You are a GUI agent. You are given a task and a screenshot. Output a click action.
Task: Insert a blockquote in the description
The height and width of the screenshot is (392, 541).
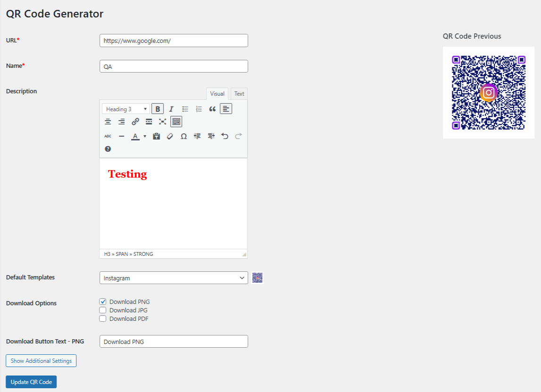click(212, 109)
